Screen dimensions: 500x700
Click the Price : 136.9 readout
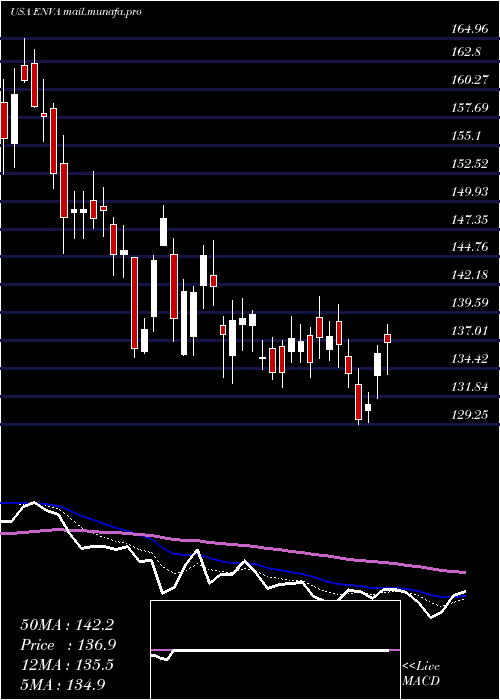(68, 645)
